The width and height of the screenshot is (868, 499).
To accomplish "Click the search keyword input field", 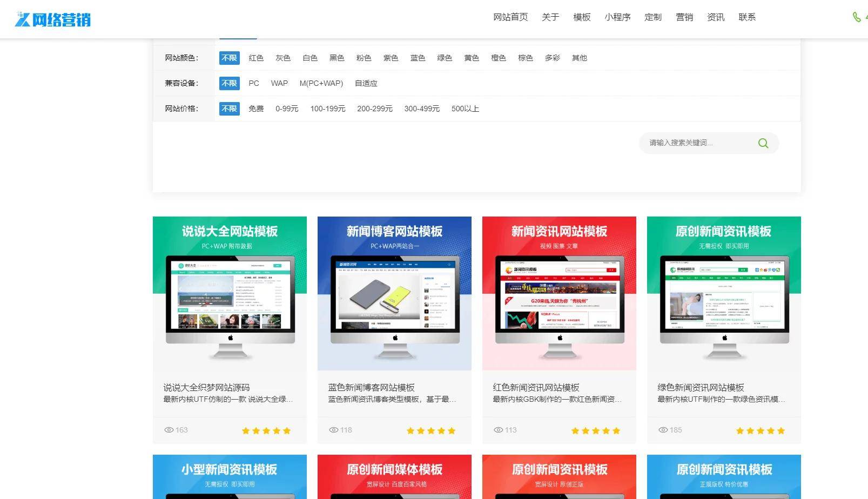I will click(x=697, y=143).
